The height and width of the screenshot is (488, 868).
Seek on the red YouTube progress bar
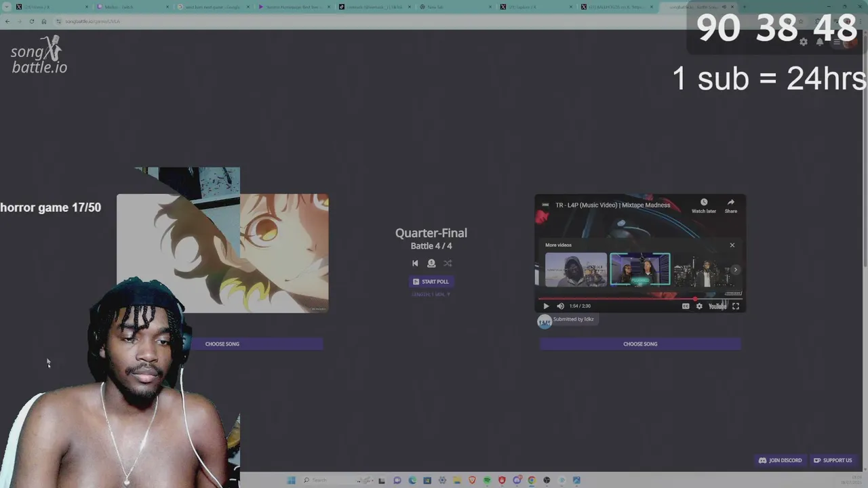click(640, 298)
